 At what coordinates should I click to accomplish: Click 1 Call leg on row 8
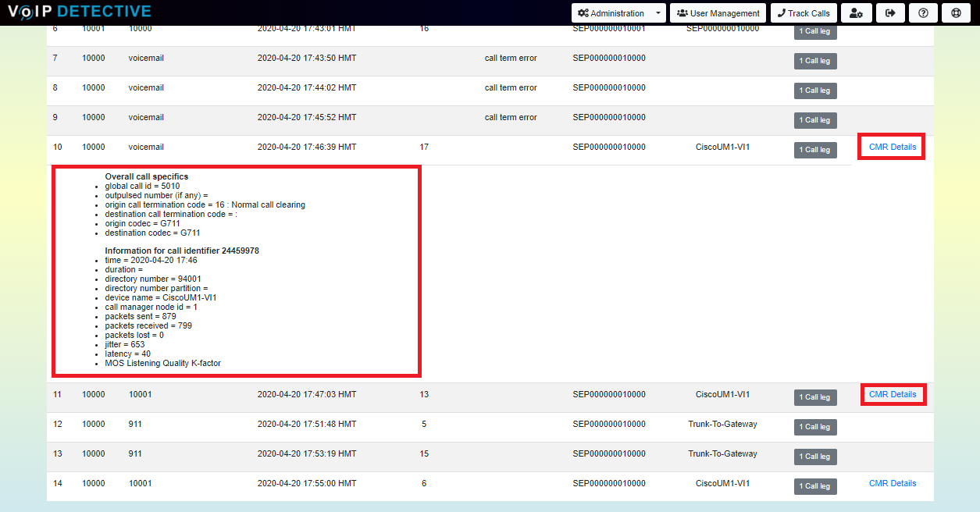pos(815,91)
